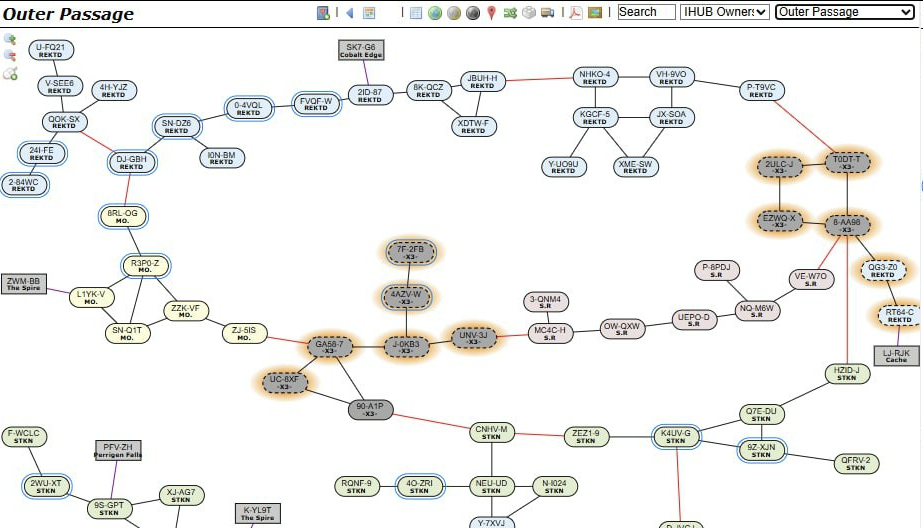
Task: Select highlighted node 8-AA98
Action: pos(847,225)
